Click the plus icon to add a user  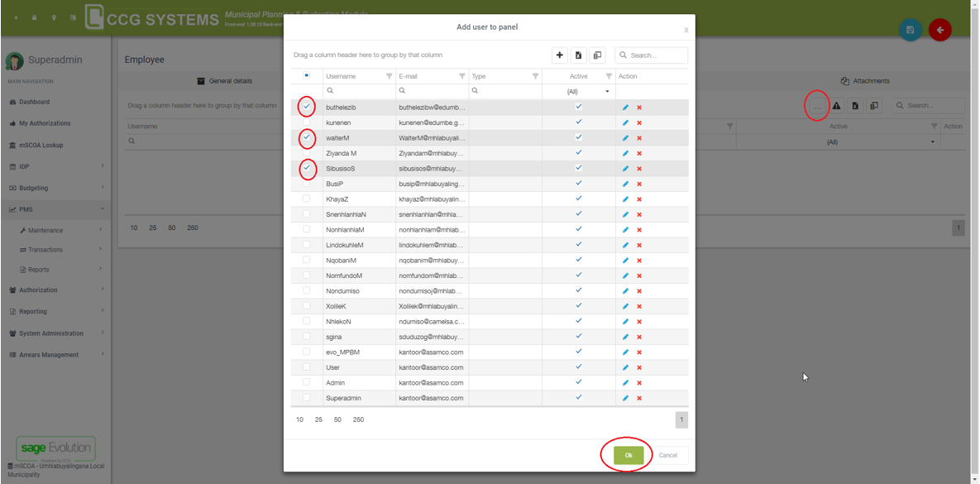[560, 55]
